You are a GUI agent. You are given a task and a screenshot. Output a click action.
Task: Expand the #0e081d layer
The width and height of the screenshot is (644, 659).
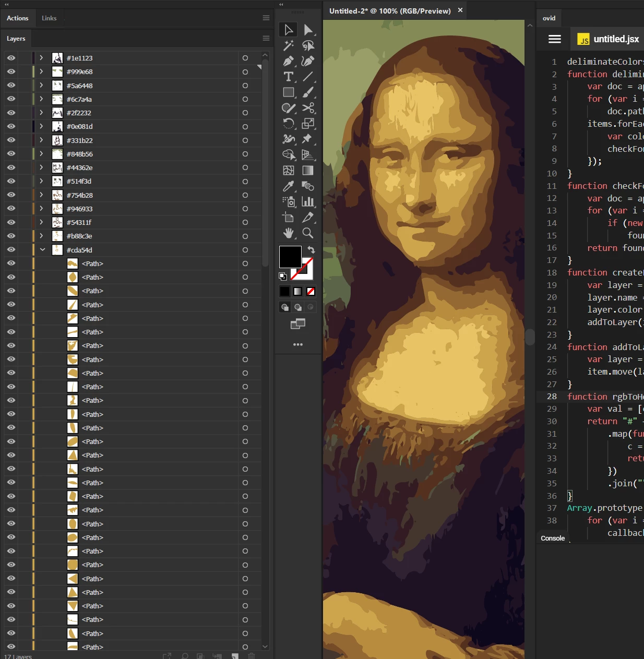point(41,126)
